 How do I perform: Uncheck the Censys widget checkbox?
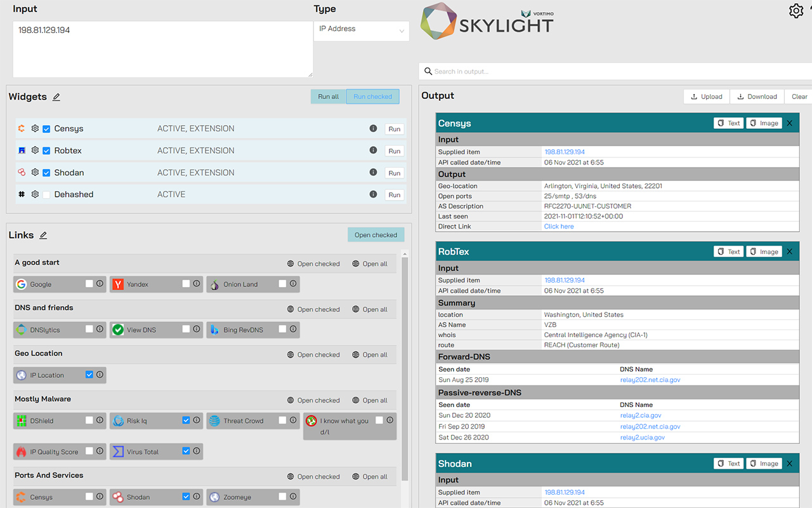pos(46,129)
